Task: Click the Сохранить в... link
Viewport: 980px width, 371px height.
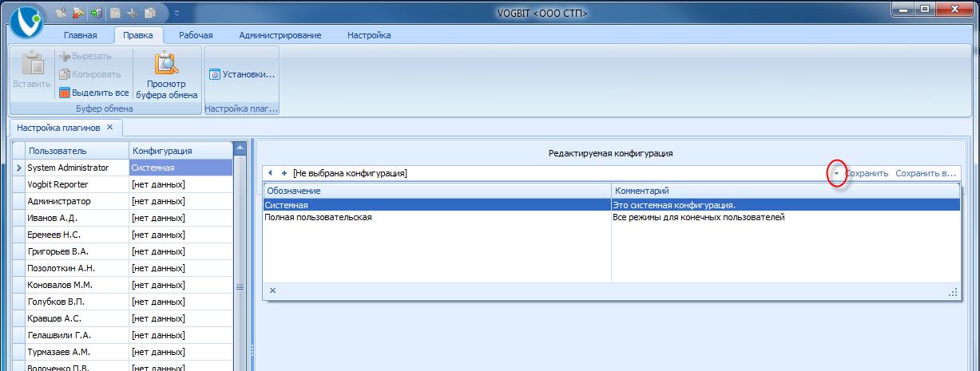Action: [x=925, y=173]
